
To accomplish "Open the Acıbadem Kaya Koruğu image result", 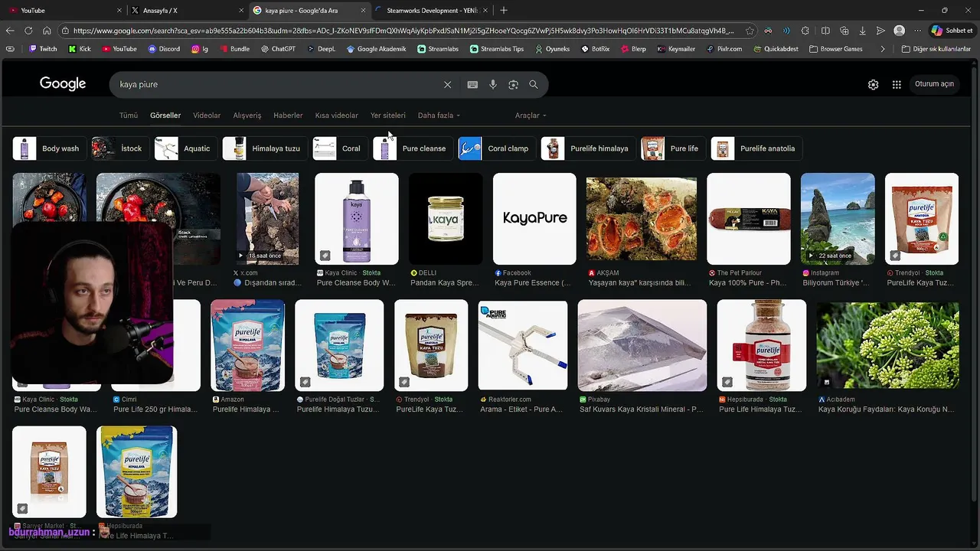I will (x=887, y=345).
